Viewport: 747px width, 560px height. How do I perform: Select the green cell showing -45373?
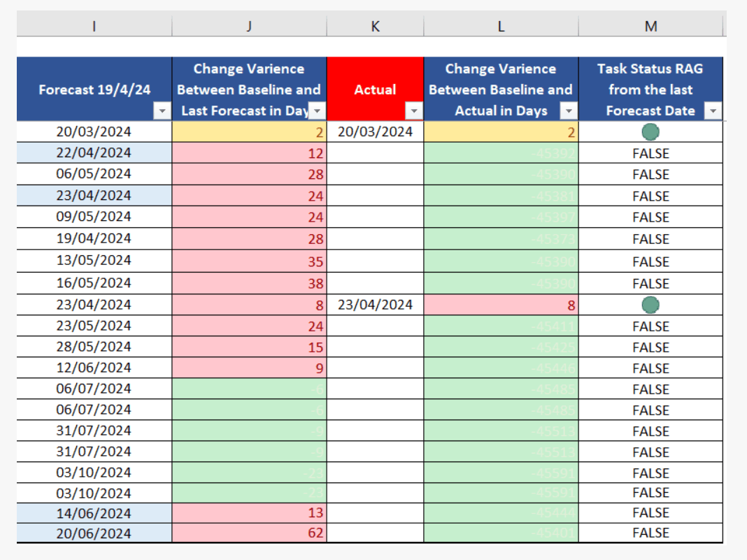pos(501,238)
